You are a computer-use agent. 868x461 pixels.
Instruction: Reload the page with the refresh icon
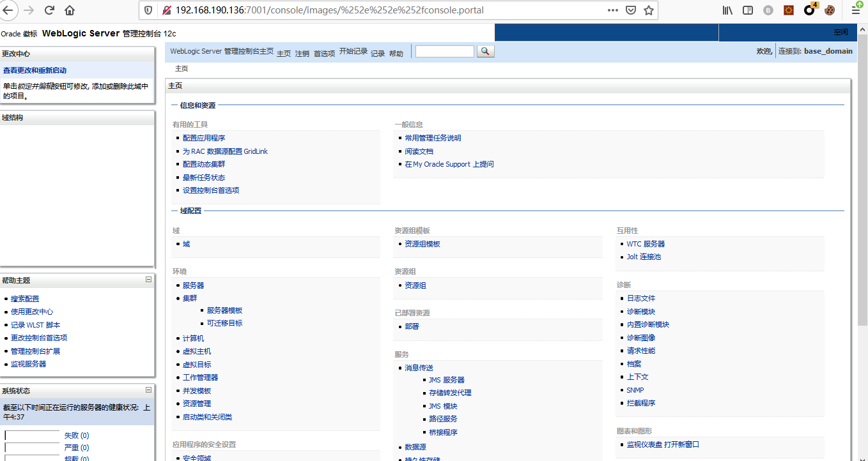point(49,10)
